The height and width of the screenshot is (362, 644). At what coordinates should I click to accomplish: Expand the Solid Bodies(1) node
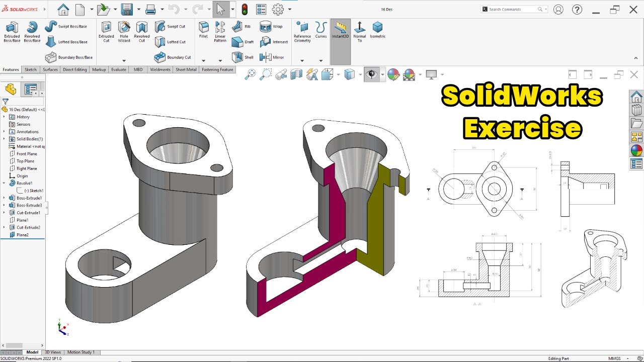(x=5, y=139)
